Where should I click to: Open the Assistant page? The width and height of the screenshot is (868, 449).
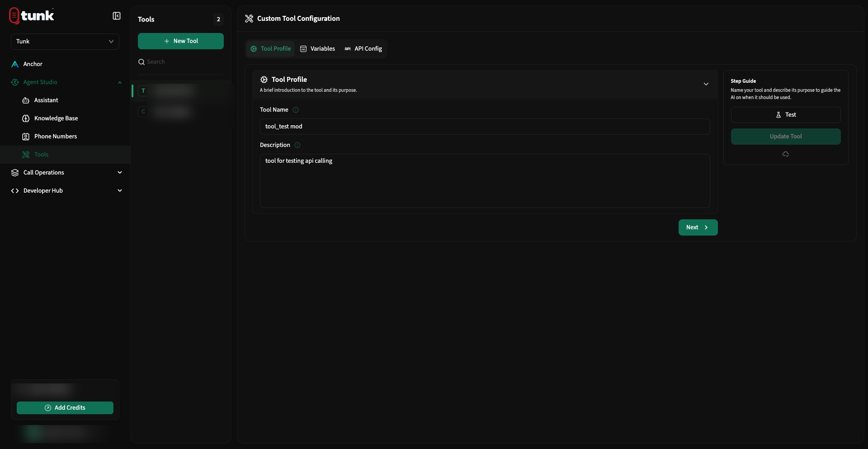[65, 100]
